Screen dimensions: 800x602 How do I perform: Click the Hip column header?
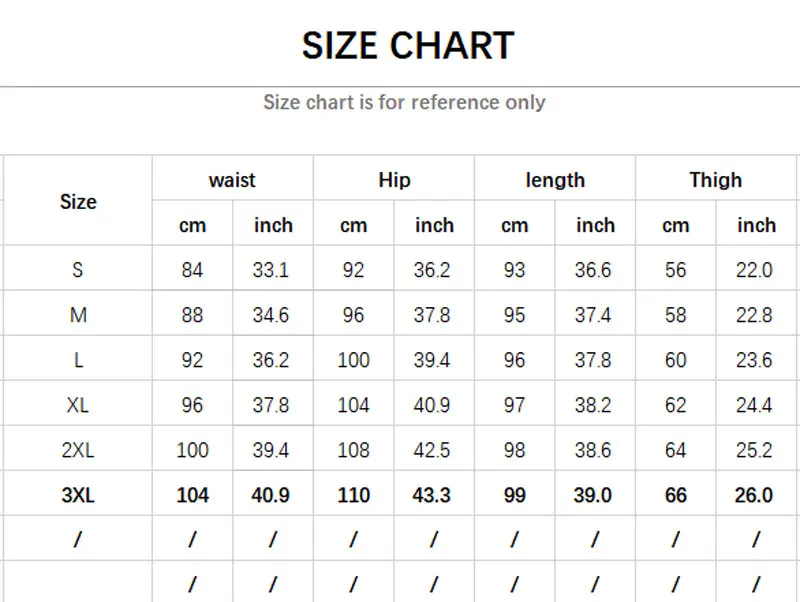click(394, 180)
